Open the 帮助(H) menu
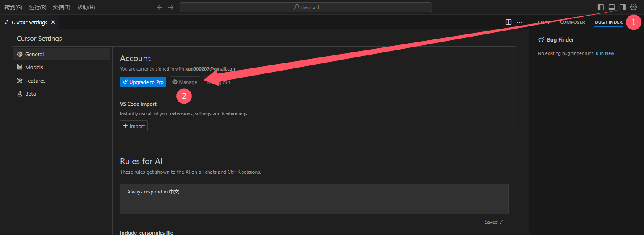The image size is (644, 235). click(x=86, y=7)
